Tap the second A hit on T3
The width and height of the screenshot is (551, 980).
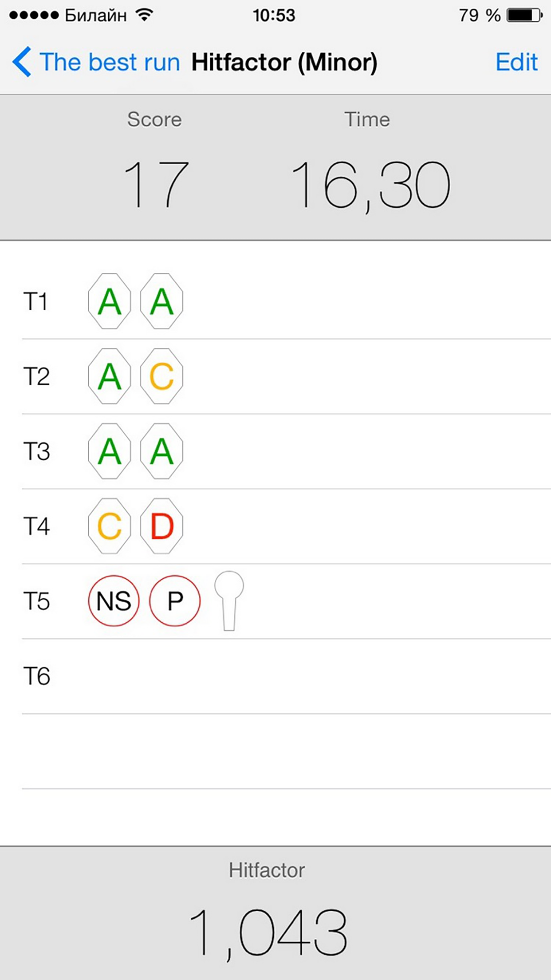click(x=161, y=451)
